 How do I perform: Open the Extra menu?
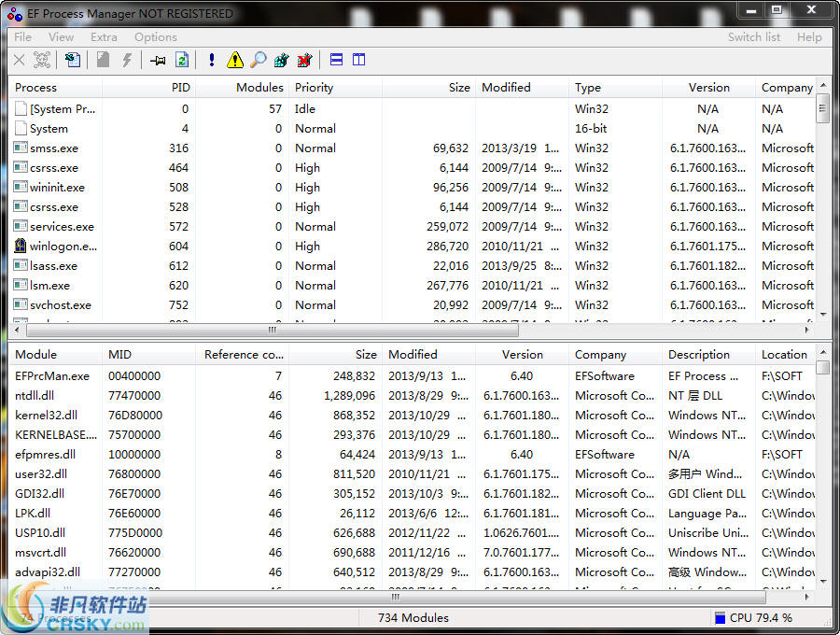point(104,37)
